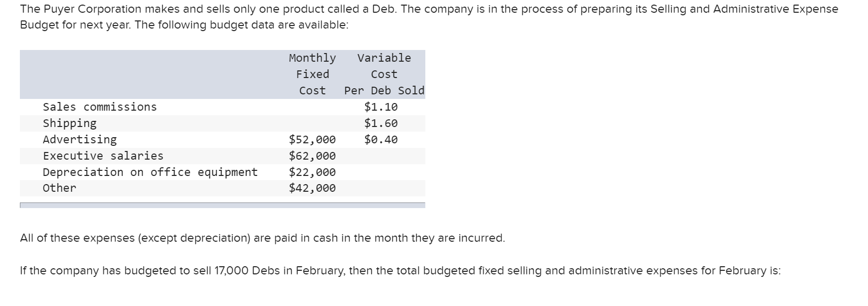Click 'The Puyer Corporation' opening sentence
Image resolution: width=868 pixels, height=306 pixels.
tap(428, 9)
